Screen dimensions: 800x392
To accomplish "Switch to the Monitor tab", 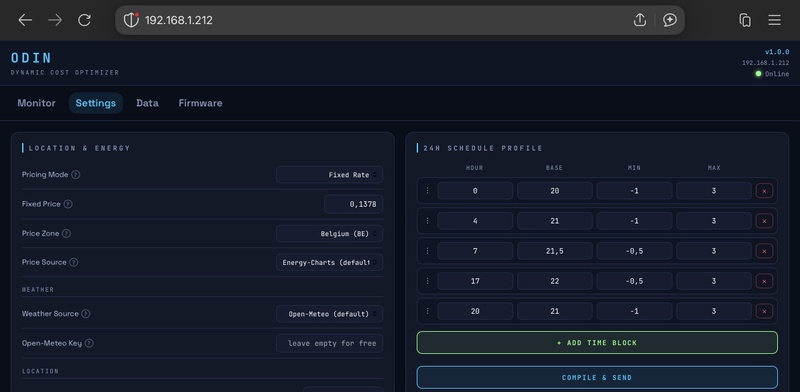I will (x=36, y=103).
